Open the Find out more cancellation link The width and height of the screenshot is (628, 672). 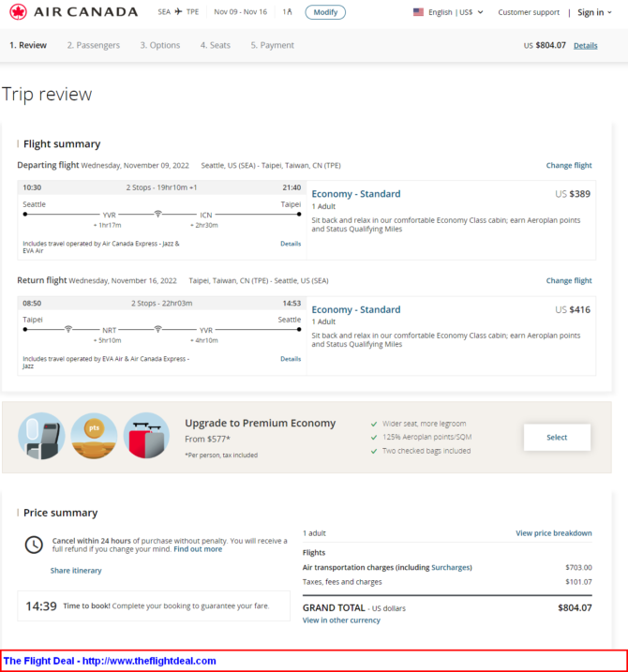pyautogui.click(x=198, y=549)
